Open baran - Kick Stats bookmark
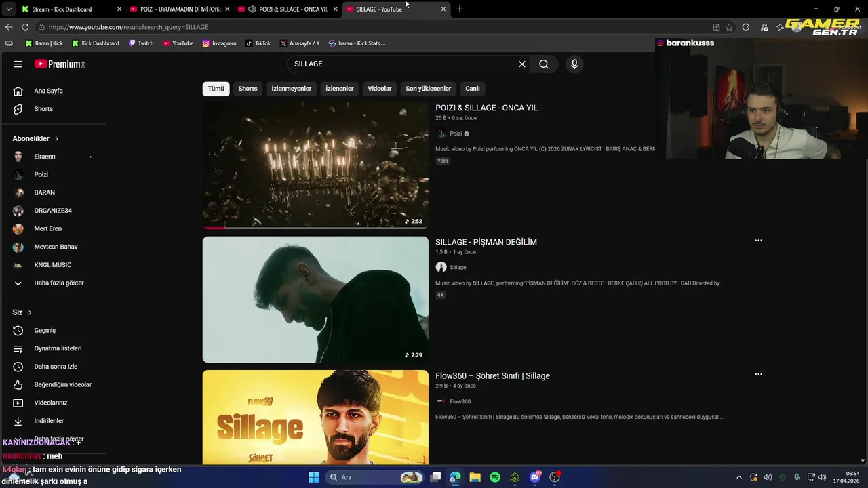 click(357, 43)
